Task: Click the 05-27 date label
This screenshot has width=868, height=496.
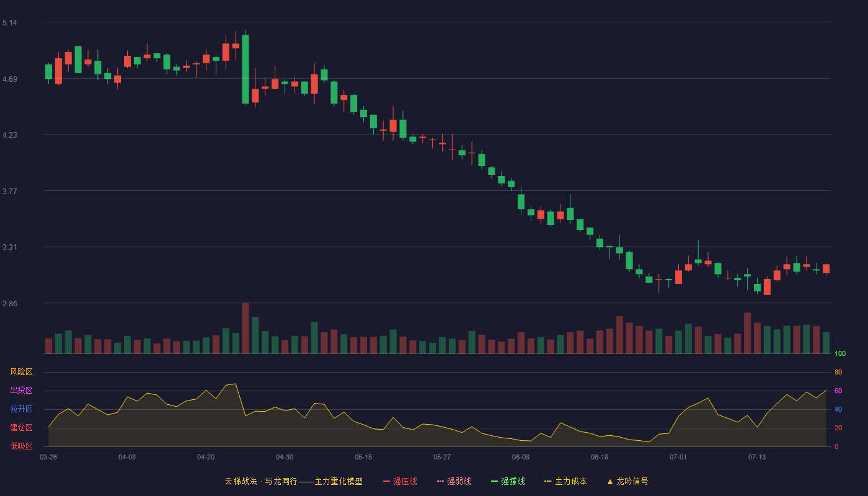Action: [442, 457]
